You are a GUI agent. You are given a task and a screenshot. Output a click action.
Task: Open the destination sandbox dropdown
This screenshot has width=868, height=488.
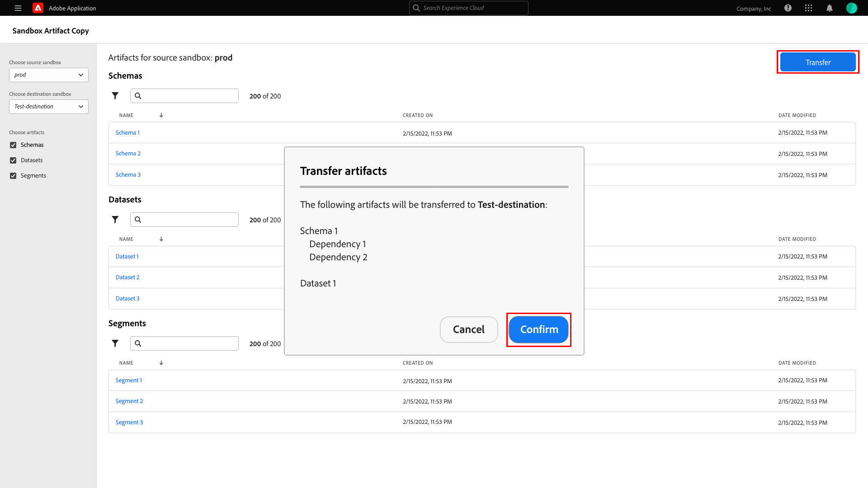[49, 107]
